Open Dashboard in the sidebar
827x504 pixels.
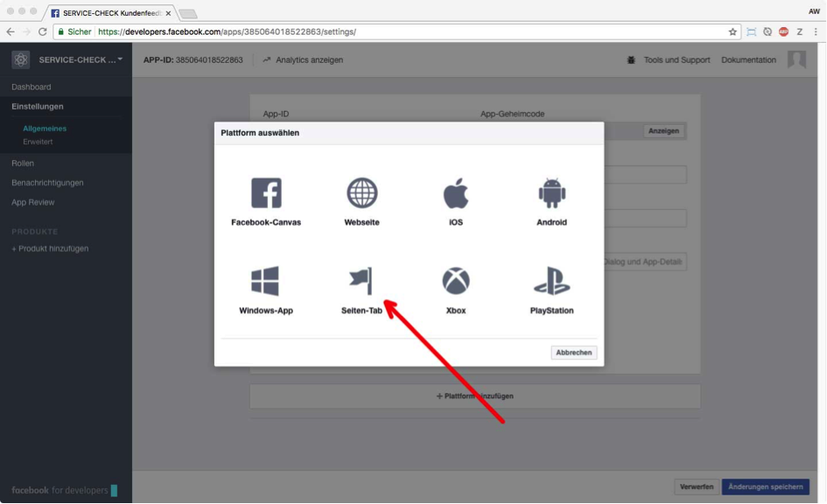click(32, 87)
